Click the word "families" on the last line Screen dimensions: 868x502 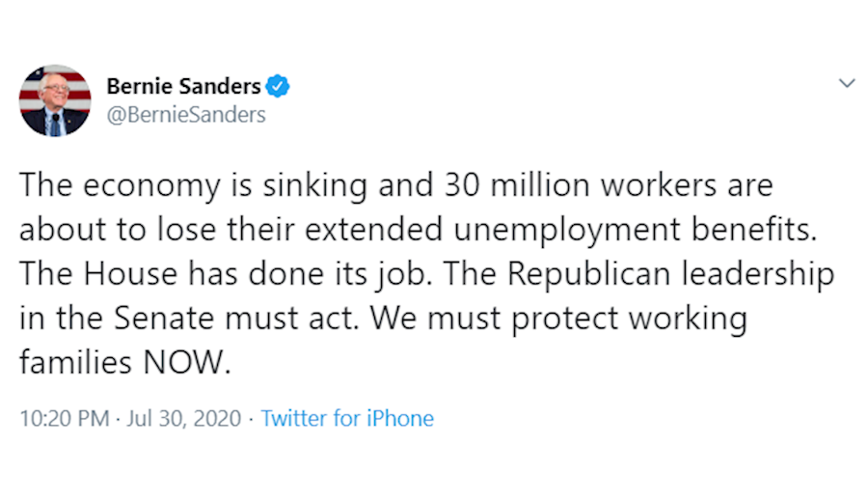tap(74, 363)
